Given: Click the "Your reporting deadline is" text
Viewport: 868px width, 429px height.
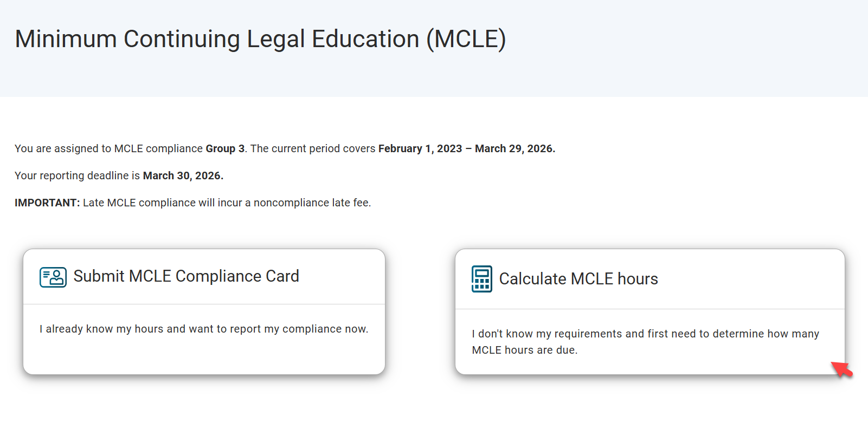Looking at the screenshot, I should pyautogui.click(x=77, y=175).
